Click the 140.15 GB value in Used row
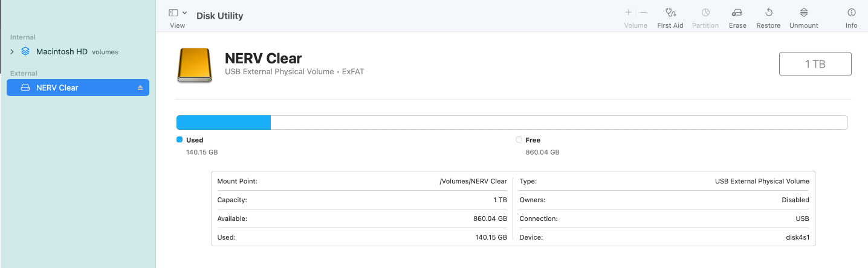The image size is (868, 268). (491, 237)
